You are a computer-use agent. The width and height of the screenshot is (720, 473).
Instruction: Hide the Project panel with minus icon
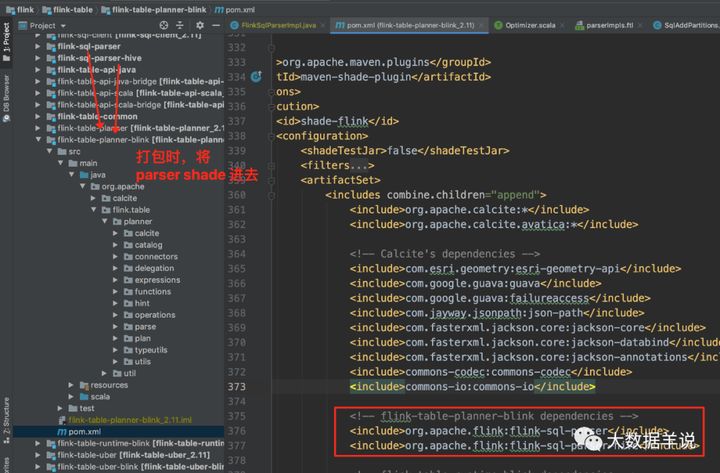(216, 25)
